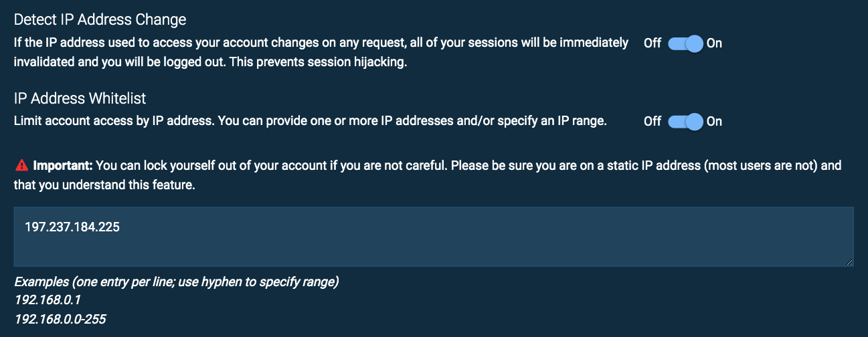Choose On label next to IP Address Whitelist
Image resolution: width=868 pixels, height=337 pixels.
pyautogui.click(x=714, y=122)
